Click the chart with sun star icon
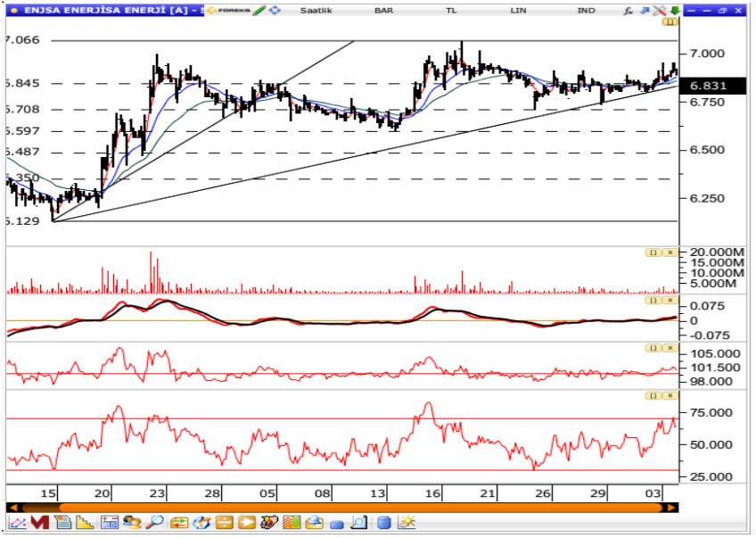The width and height of the screenshot is (756, 538). (x=407, y=523)
